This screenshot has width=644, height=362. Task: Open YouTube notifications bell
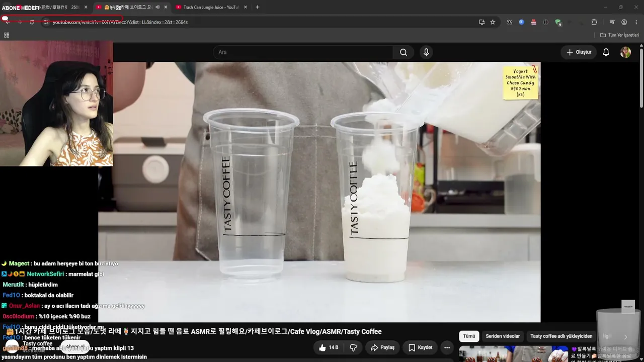pos(606,52)
